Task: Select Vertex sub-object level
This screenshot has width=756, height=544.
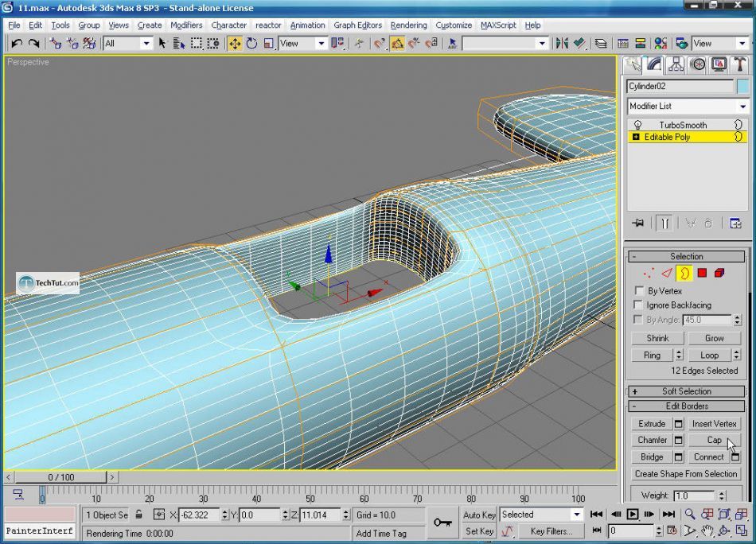Action: tap(649, 274)
